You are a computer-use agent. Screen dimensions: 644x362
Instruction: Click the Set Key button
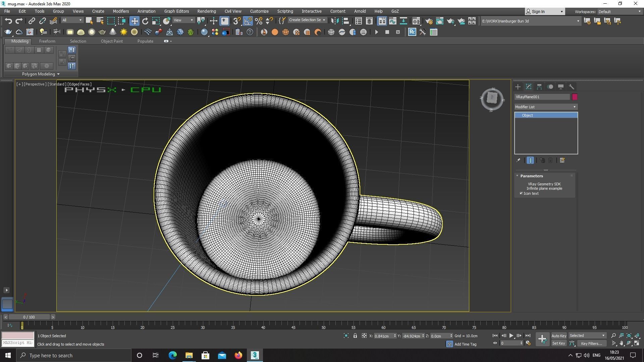(x=558, y=343)
